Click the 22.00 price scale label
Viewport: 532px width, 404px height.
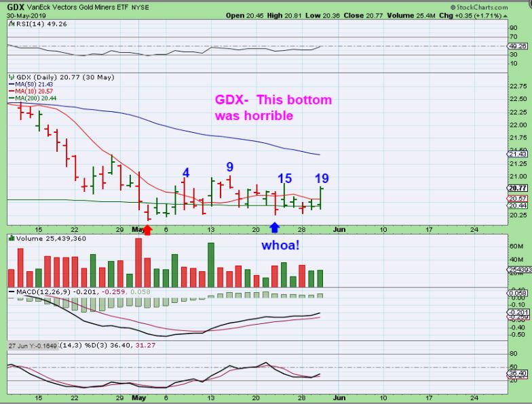518,125
